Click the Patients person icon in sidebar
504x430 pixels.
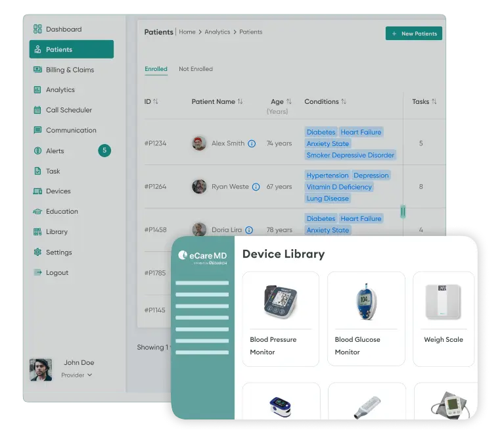click(37, 49)
